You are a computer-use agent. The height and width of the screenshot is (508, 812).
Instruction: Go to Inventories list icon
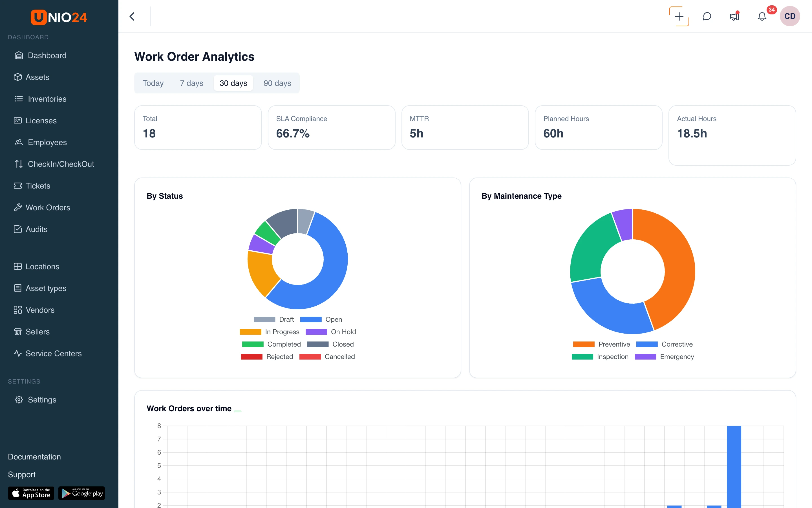pos(19,99)
